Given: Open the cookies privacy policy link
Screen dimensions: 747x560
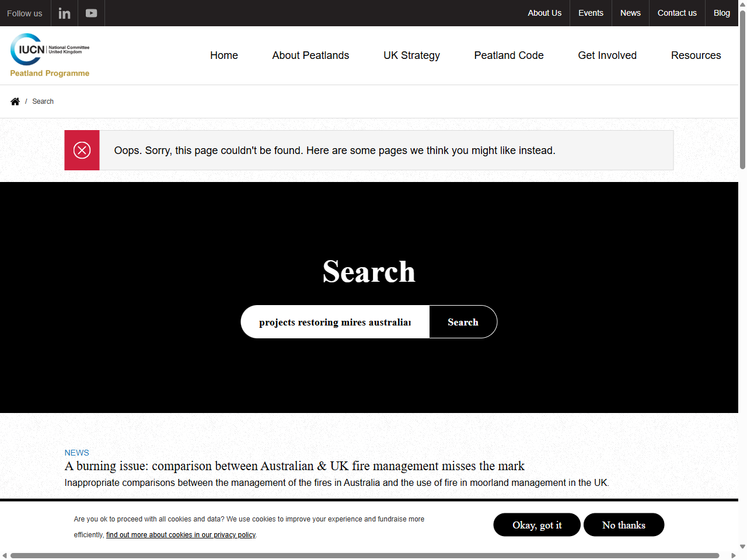Looking at the screenshot, I should [x=181, y=535].
